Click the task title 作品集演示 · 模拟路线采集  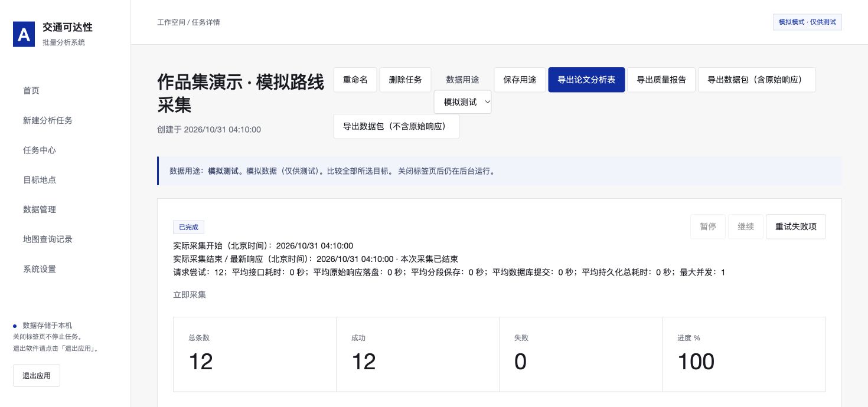[241, 94]
